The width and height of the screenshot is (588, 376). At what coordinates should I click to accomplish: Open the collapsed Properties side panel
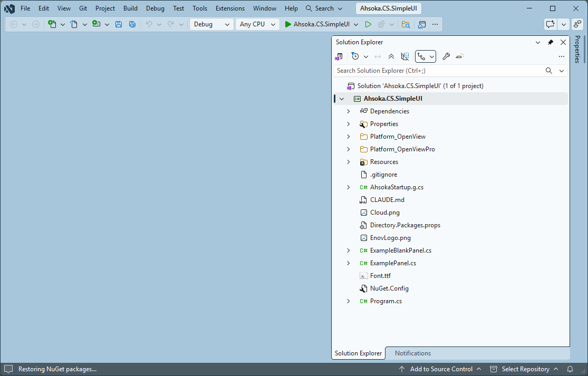click(577, 49)
